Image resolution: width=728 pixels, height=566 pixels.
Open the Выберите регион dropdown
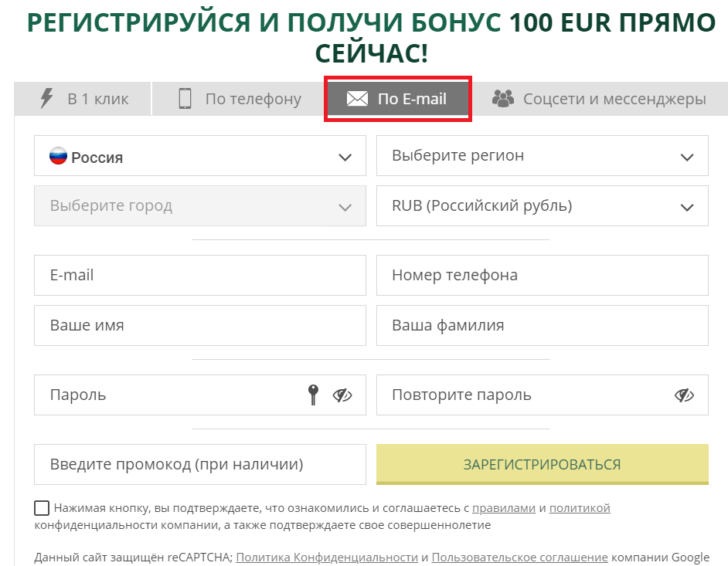[543, 156]
